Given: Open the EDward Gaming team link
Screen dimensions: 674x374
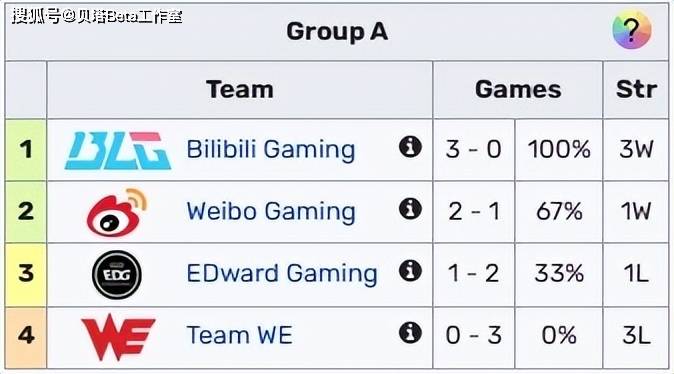Looking at the screenshot, I should [x=282, y=274].
